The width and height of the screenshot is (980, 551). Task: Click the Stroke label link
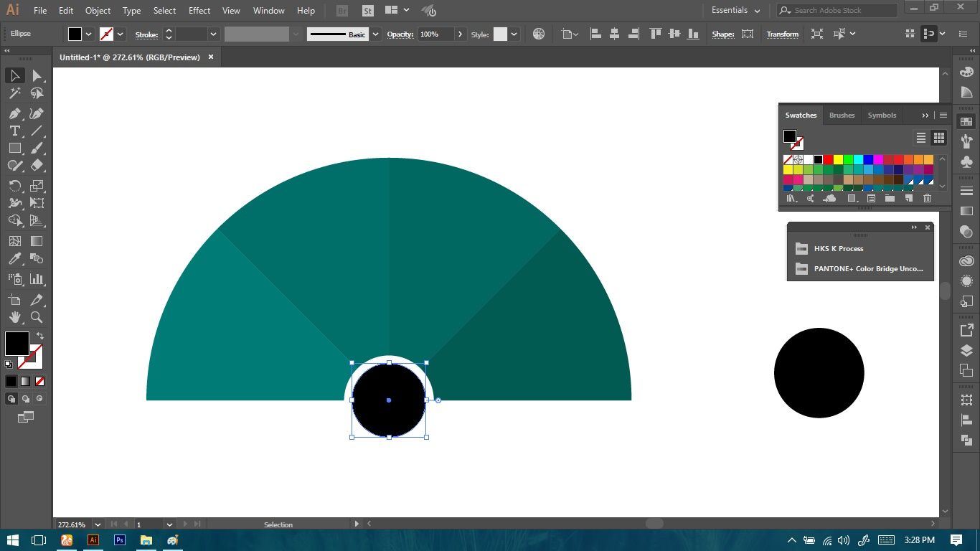(x=146, y=34)
